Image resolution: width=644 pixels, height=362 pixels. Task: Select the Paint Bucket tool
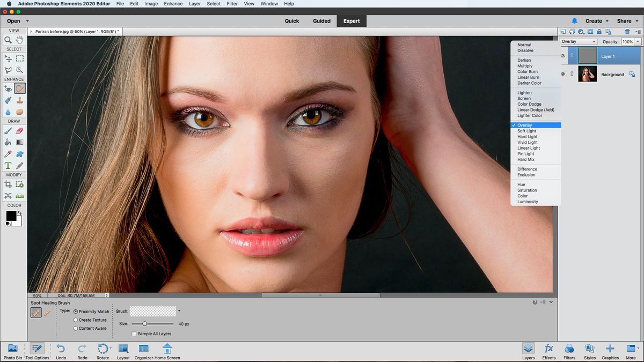(x=8, y=142)
